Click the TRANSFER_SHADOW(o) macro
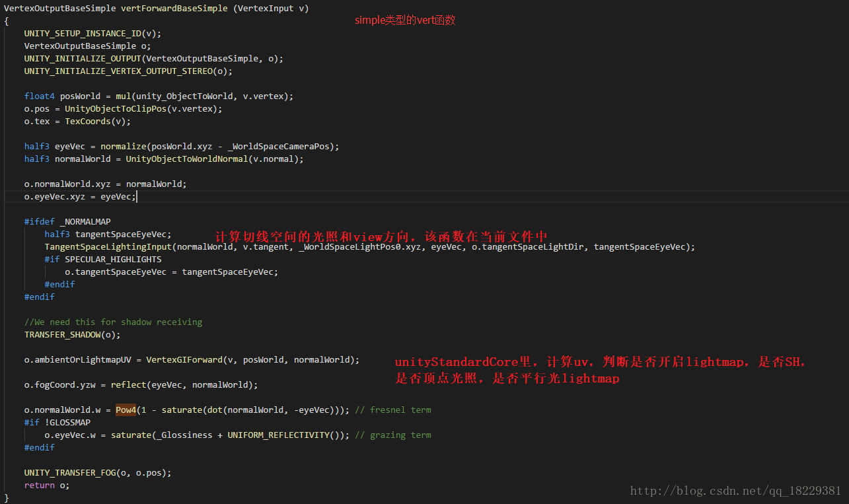This screenshot has width=849, height=504. click(73, 335)
